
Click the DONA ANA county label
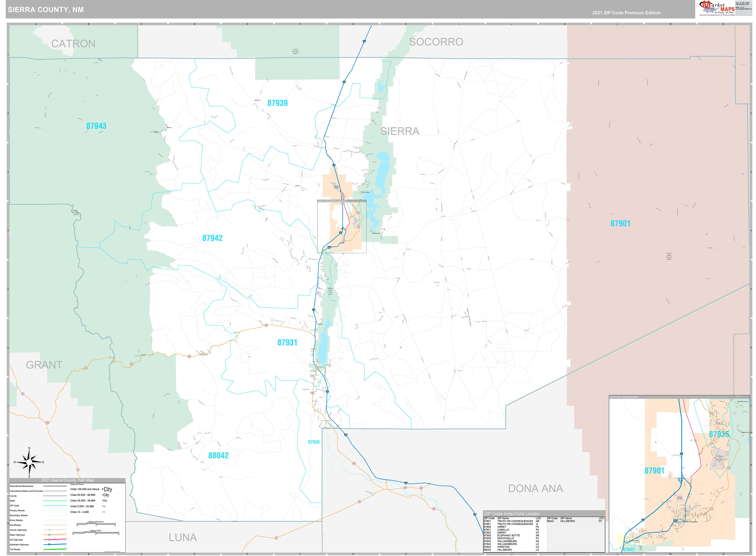pyautogui.click(x=535, y=489)
